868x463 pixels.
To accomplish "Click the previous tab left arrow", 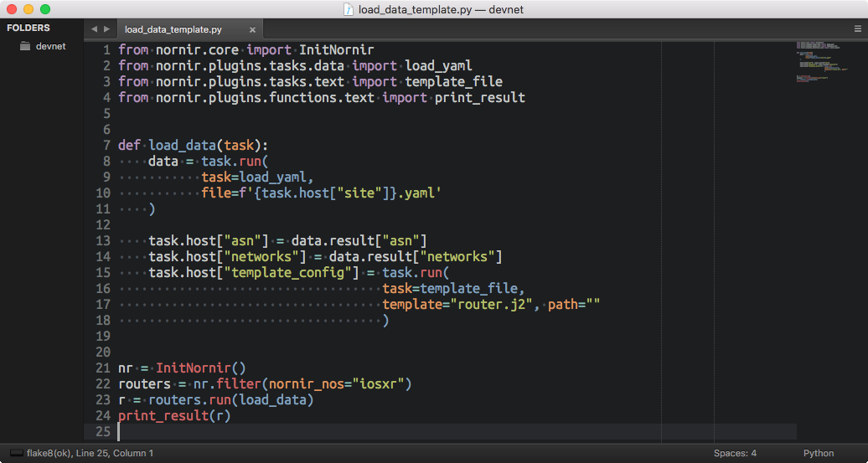I will (x=94, y=29).
